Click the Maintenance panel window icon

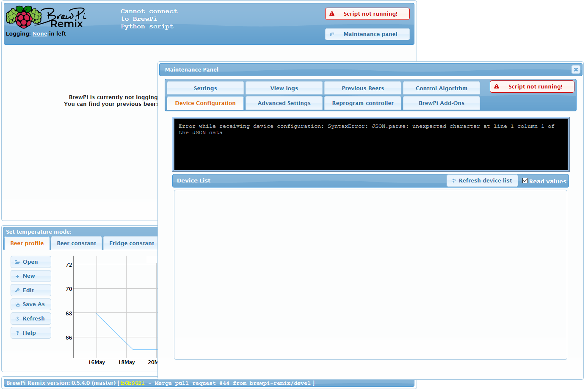332,34
